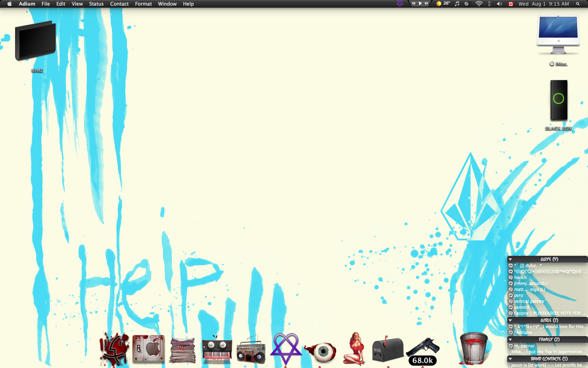The image size is (588, 368).
Task: Open the Apple menu
Action: point(9,4)
